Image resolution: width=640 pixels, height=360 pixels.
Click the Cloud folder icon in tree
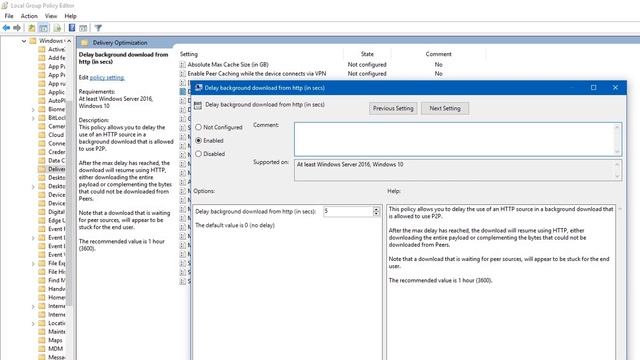point(42,135)
